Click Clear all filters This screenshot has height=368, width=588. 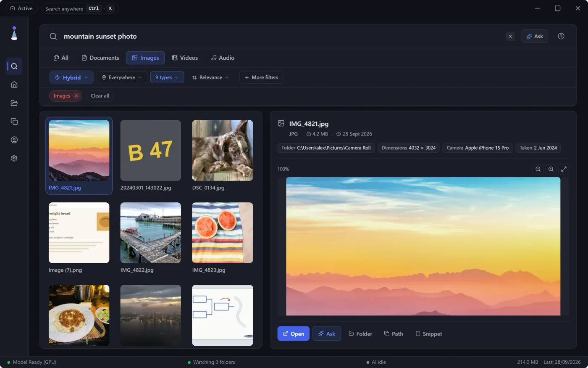point(100,96)
